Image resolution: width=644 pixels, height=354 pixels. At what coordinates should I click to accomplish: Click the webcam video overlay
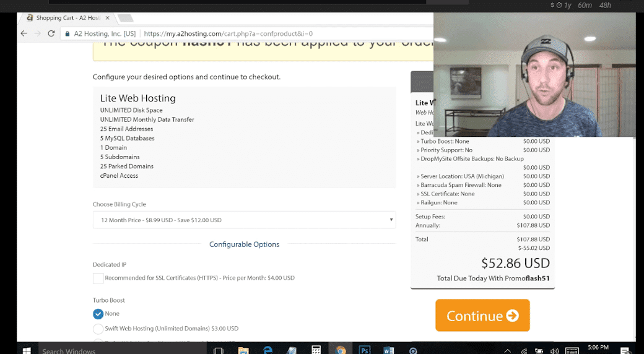[534, 74]
